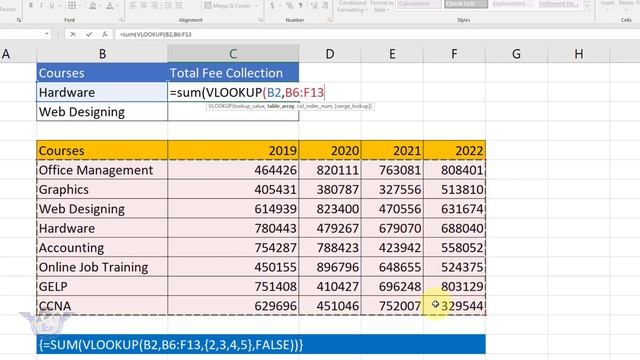Open the Name Box dropdown arrow
The width and height of the screenshot is (640, 360).
pyautogui.click(x=47, y=34)
